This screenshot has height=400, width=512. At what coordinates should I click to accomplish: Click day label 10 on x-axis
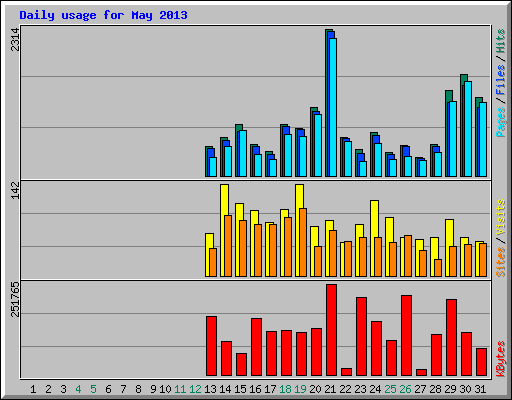point(165,389)
